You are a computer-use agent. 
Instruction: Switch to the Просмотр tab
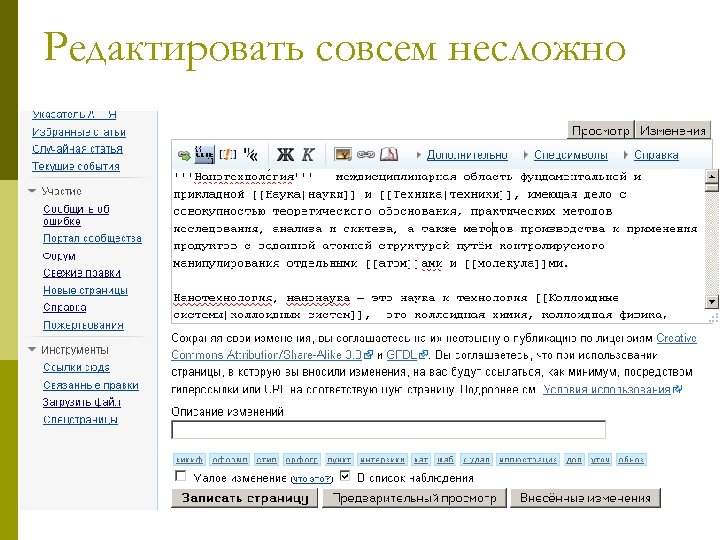pyautogui.click(x=601, y=130)
